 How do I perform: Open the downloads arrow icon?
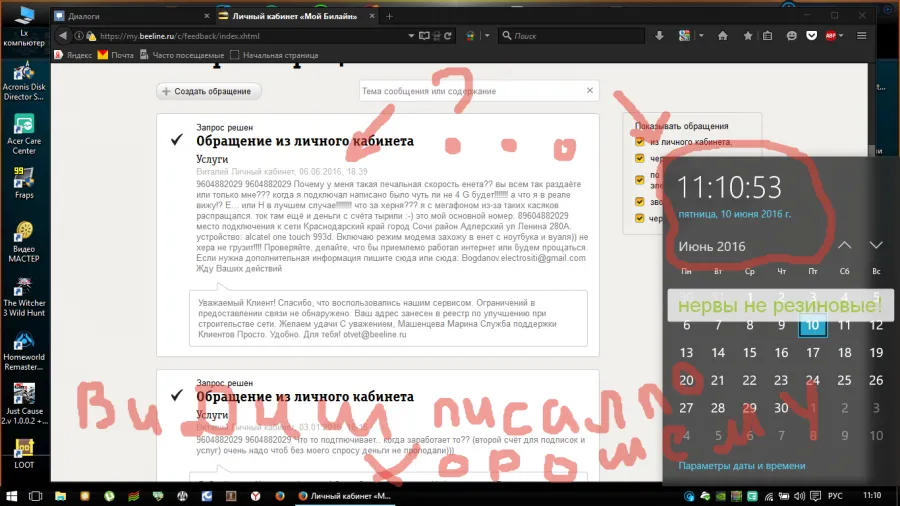point(660,36)
